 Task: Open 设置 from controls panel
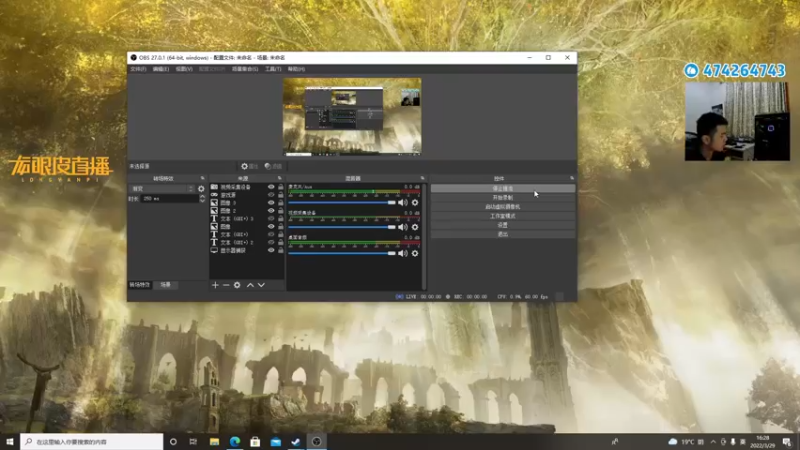(x=503, y=225)
